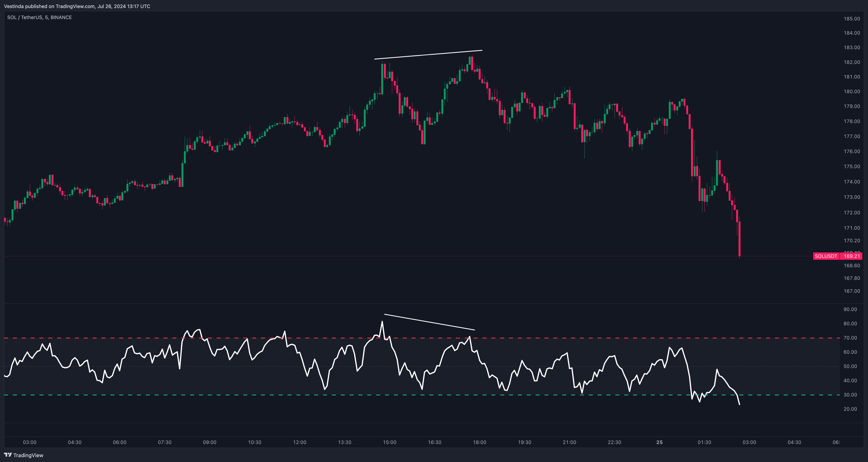Image resolution: width=868 pixels, height=462 pixels.
Task: Click the 170.20 price axis label
Action: pyautogui.click(x=852, y=241)
